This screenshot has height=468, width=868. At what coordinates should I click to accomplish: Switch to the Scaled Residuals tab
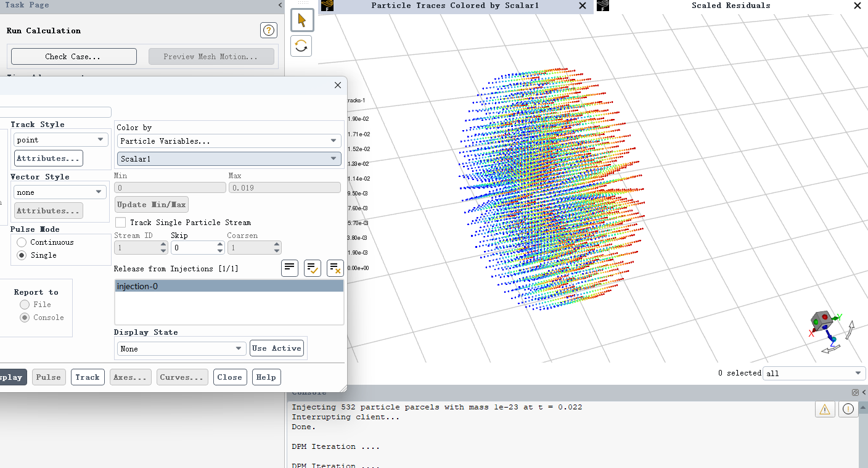point(731,6)
